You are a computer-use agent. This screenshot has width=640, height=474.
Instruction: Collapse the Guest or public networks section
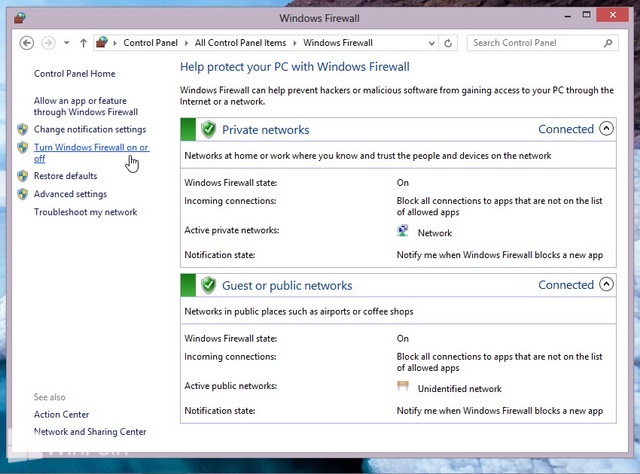(606, 284)
